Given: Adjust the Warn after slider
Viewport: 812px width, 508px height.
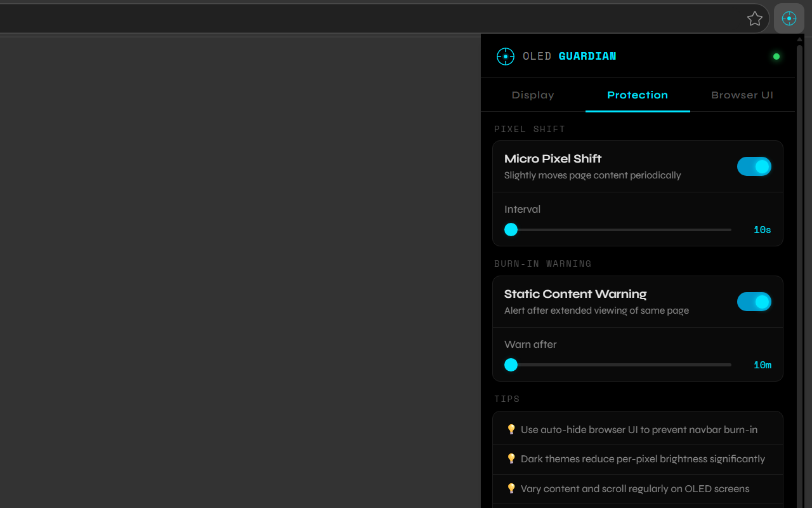Looking at the screenshot, I should coord(618,365).
